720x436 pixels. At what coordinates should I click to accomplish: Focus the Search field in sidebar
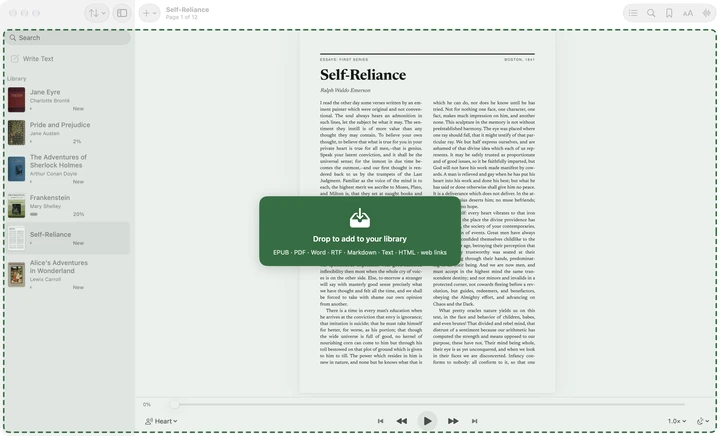tap(69, 38)
